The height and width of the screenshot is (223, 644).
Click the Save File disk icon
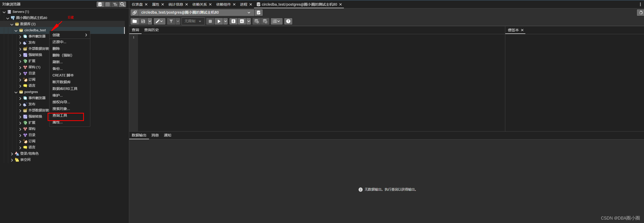[x=143, y=21]
